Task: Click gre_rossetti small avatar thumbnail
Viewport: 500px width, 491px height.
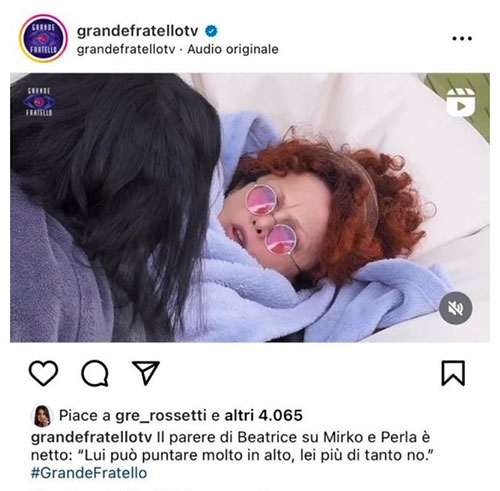Action: [43, 416]
